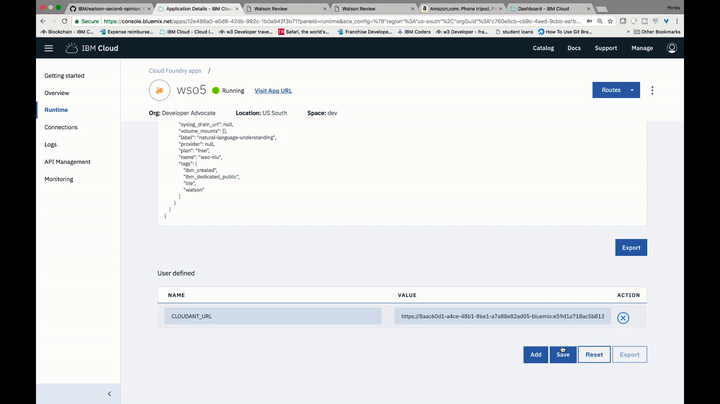This screenshot has height=404, width=720.
Task: Open Other Bookmarks folder
Action: click(657, 32)
